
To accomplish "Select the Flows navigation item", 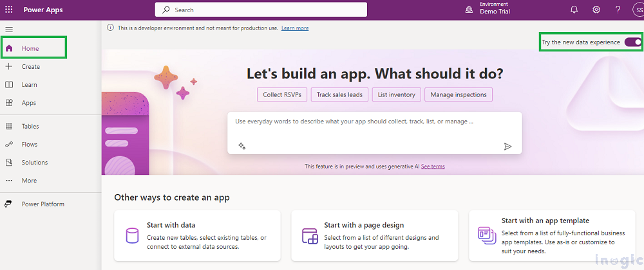I will pos(30,145).
